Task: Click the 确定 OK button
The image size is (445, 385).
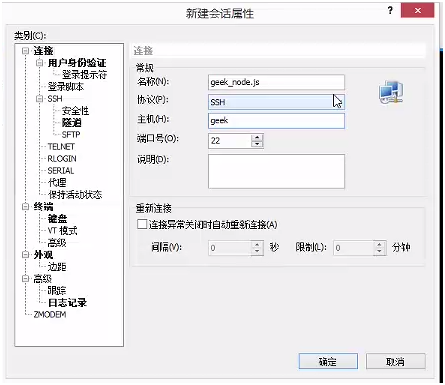Action: tap(328, 361)
